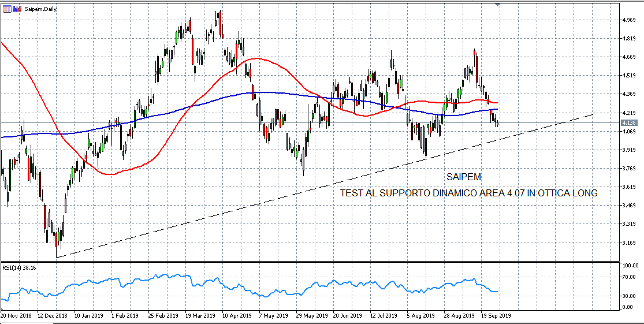Click the '12 Dec 2018' date label
The width and height of the screenshot is (644, 324).
point(52,316)
